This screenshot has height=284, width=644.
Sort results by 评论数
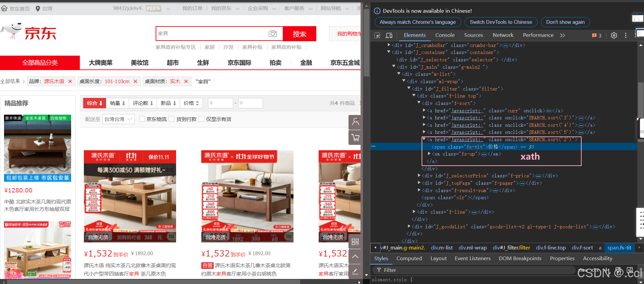[143, 103]
